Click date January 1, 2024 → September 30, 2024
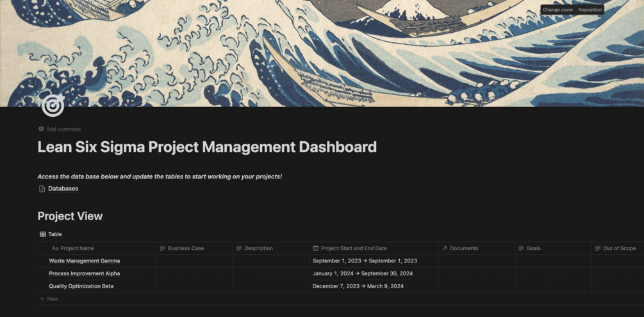Image resolution: width=644 pixels, height=317 pixels. (363, 273)
